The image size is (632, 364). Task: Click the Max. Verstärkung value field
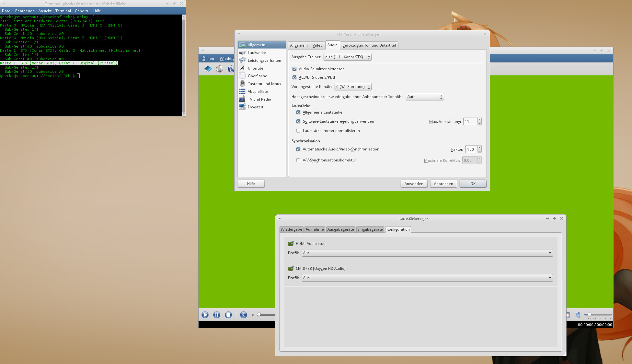tap(470, 122)
